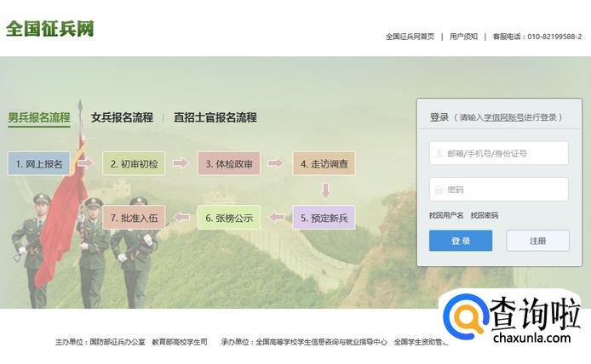
Task: Click step 5. 预定新兵 box
Action: (x=324, y=218)
